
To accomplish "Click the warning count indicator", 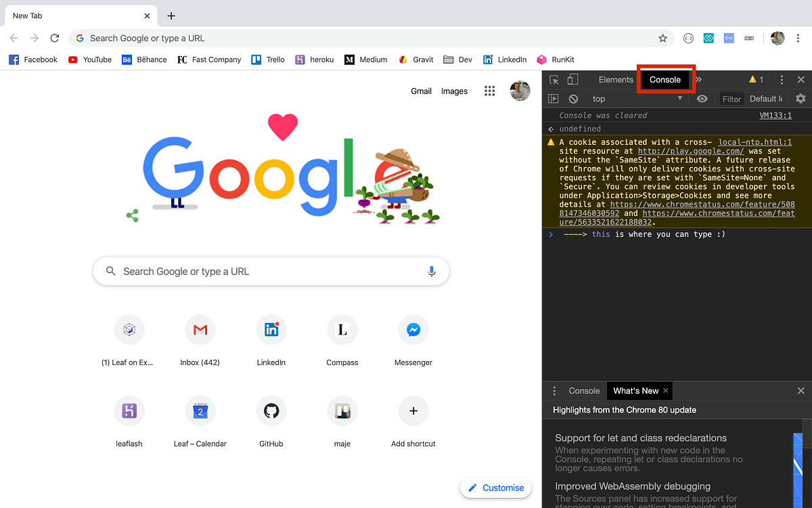I will tap(757, 79).
